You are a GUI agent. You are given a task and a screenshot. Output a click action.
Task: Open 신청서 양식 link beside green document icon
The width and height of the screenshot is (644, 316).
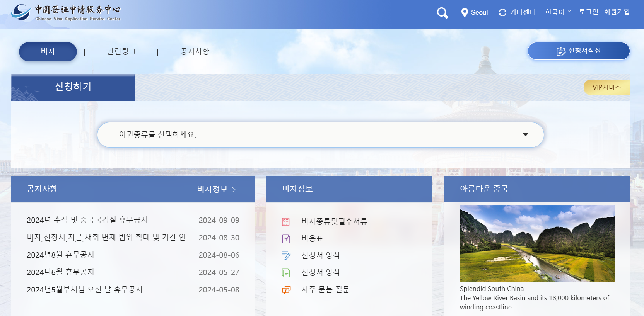tap(321, 272)
